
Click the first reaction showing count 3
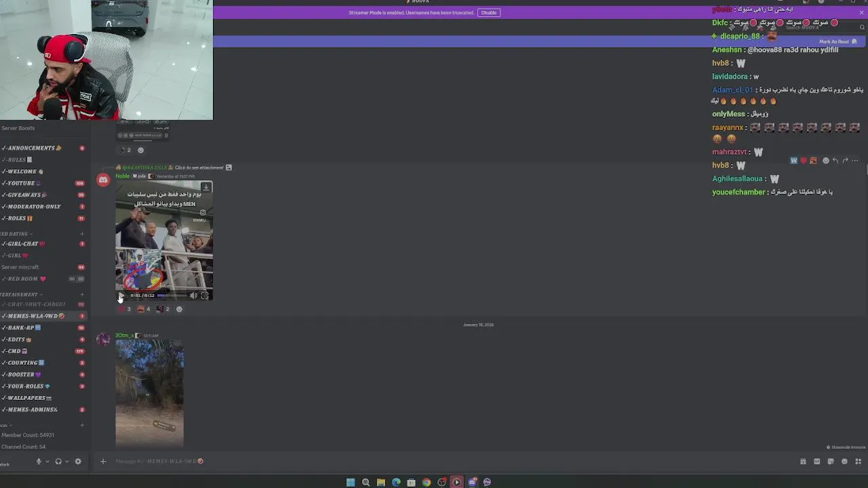coord(125,309)
